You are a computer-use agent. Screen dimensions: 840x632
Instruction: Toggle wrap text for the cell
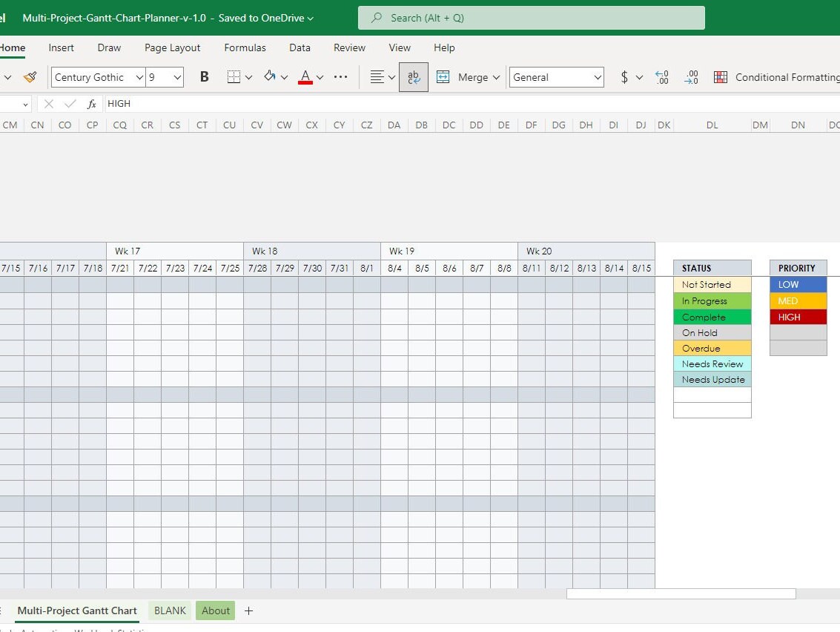[413, 76]
